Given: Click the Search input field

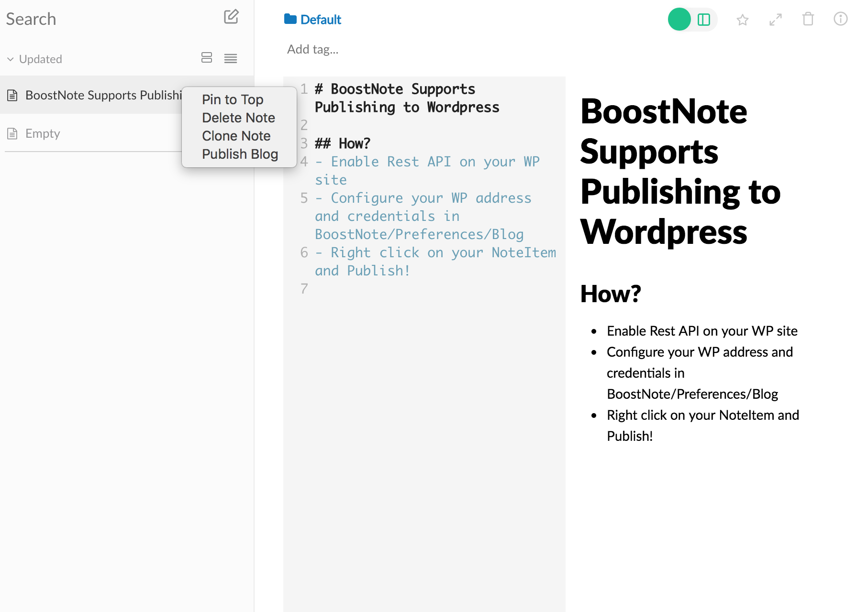Looking at the screenshot, I should point(110,19).
